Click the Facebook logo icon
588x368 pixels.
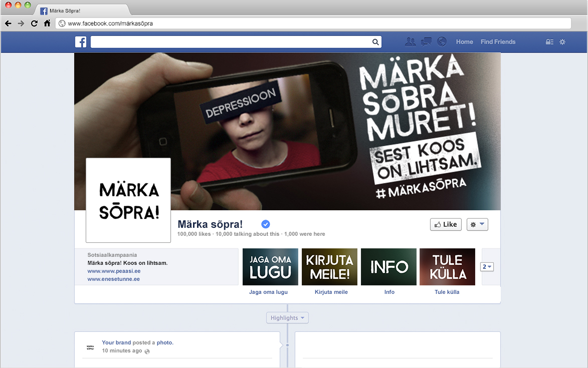click(81, 42)
